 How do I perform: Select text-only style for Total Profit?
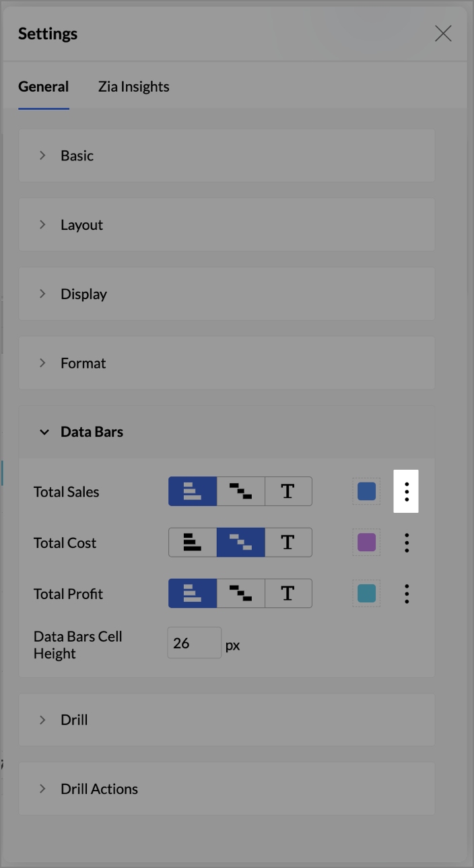[288, 594]
